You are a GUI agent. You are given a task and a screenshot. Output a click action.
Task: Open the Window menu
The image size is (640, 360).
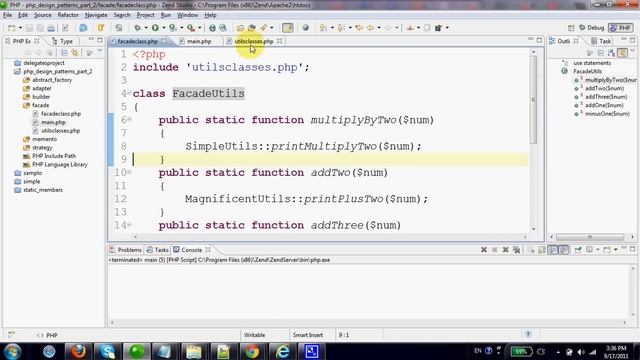tap(187, 15)
